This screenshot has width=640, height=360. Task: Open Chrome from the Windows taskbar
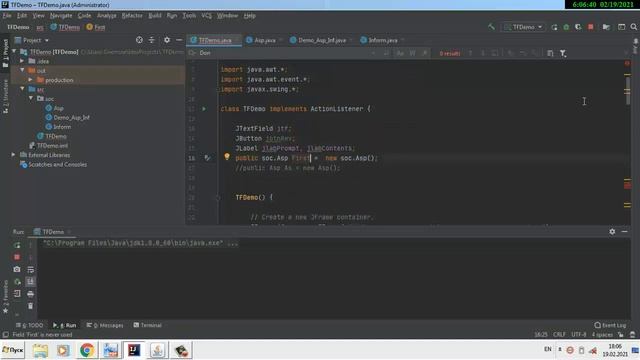point(87,350)
